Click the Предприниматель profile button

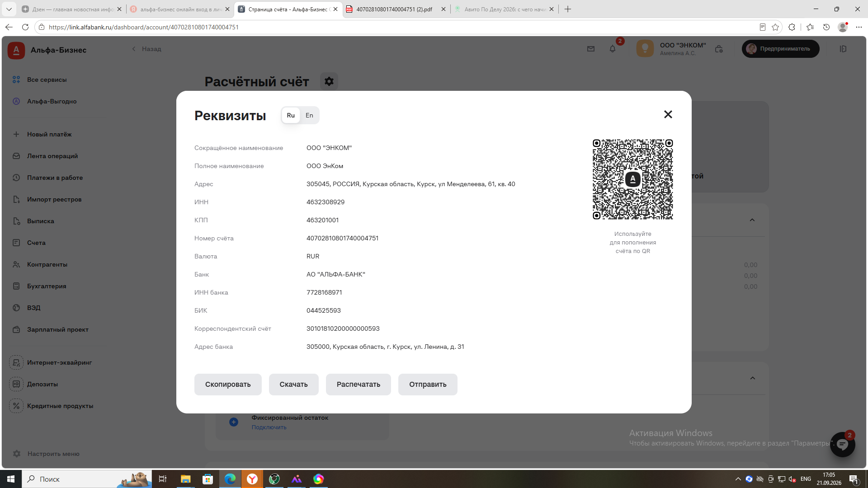click(x=780, y=49)
